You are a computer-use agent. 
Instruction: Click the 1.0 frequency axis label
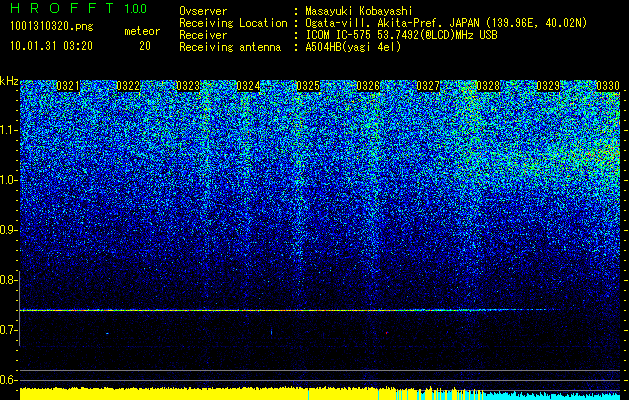(x=9, y=181)
